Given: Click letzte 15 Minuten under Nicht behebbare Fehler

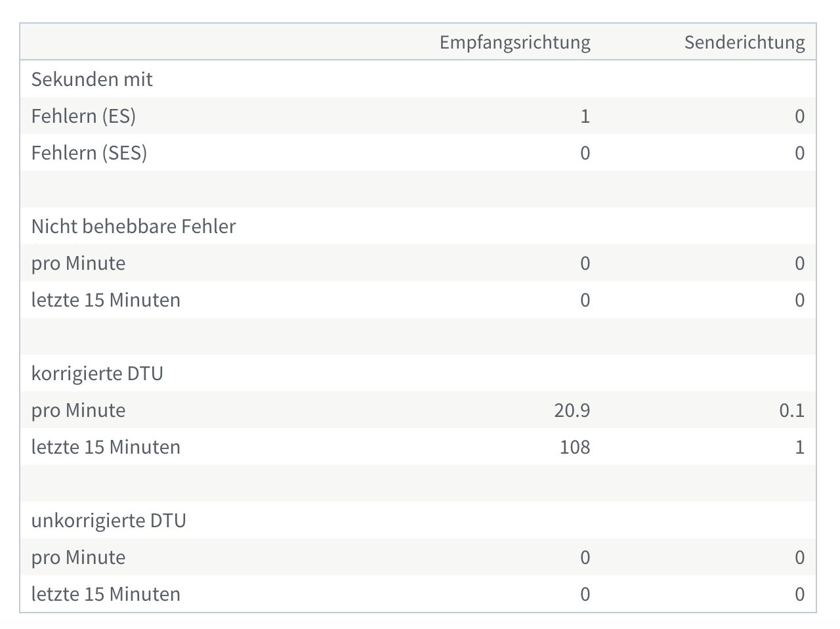Looking at the screenshot, I should coord(106,300).
